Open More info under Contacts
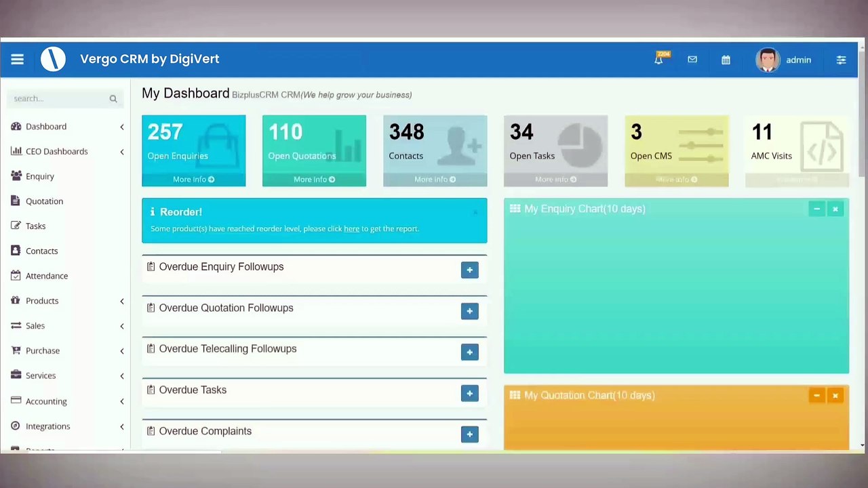The image size is (868, 488). tap(435, 180)
